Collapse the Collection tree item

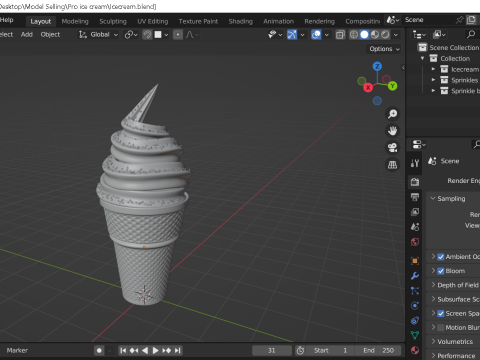point(422,58)
